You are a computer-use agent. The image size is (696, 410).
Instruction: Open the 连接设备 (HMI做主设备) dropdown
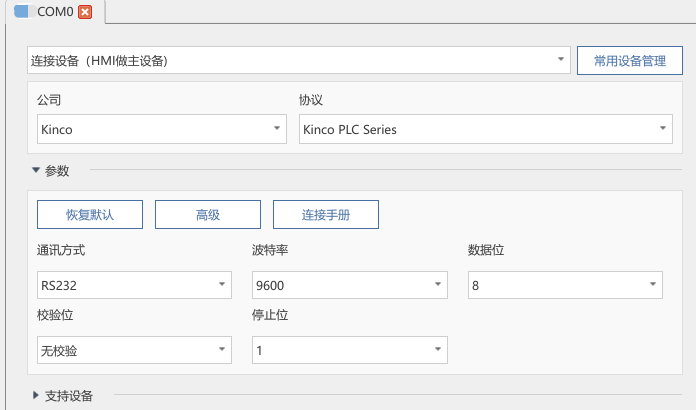tap(299, 60)
